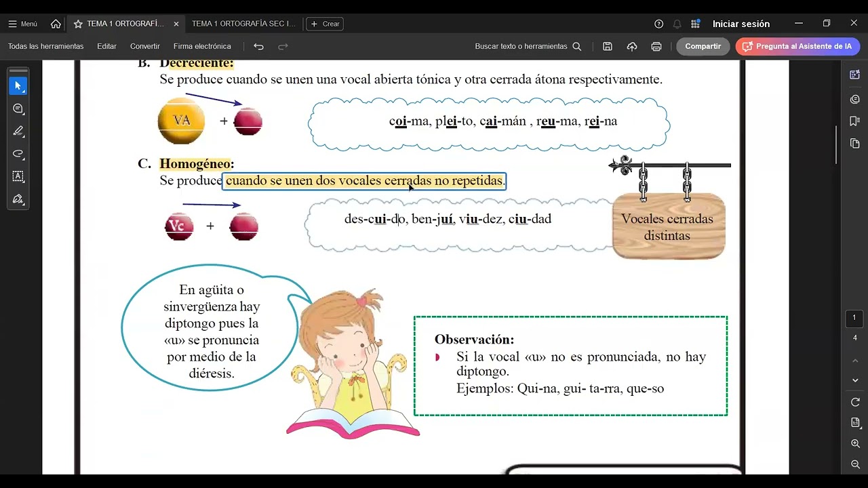Open Firma electrónica
868x488 pixels.
[202, 46]
